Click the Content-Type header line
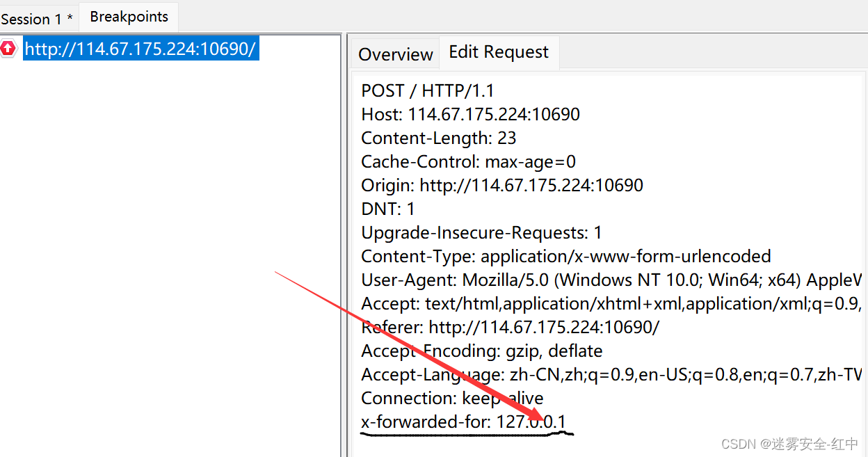Screen dimensions: 868x457 pos(565,257)
